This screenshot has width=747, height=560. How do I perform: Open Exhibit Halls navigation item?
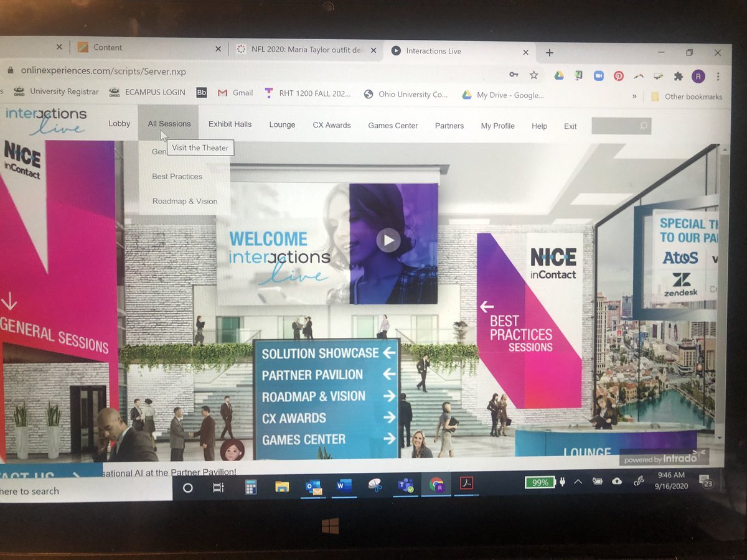(x=230, y=124)
